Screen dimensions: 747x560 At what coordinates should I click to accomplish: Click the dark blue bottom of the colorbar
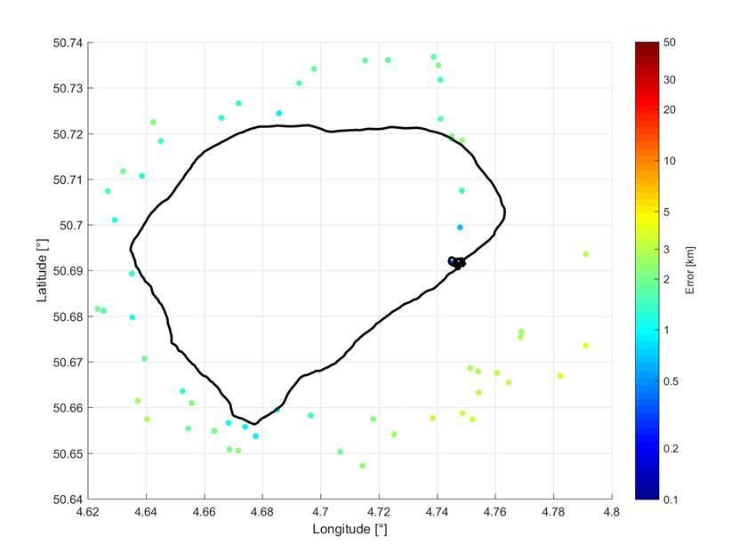click(x=647, y=492)
